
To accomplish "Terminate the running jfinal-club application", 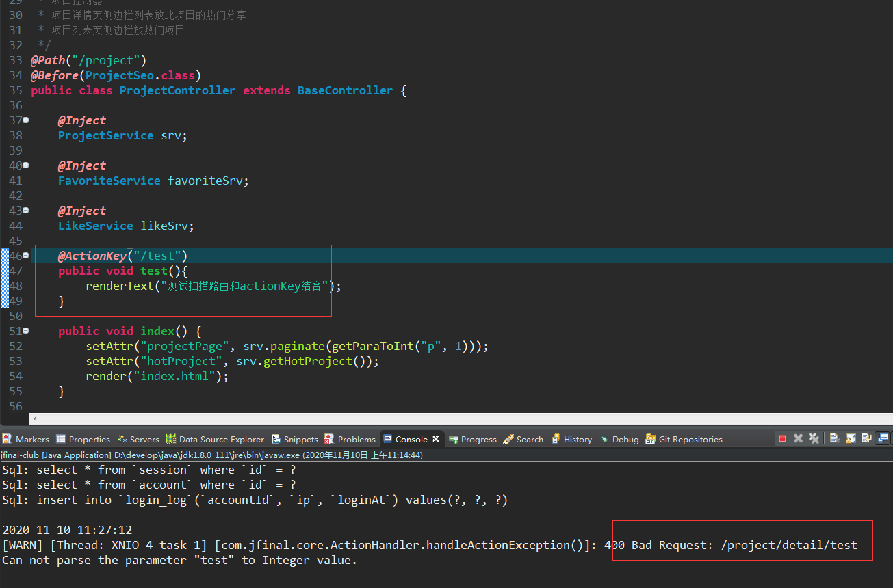I will (782, 439).
